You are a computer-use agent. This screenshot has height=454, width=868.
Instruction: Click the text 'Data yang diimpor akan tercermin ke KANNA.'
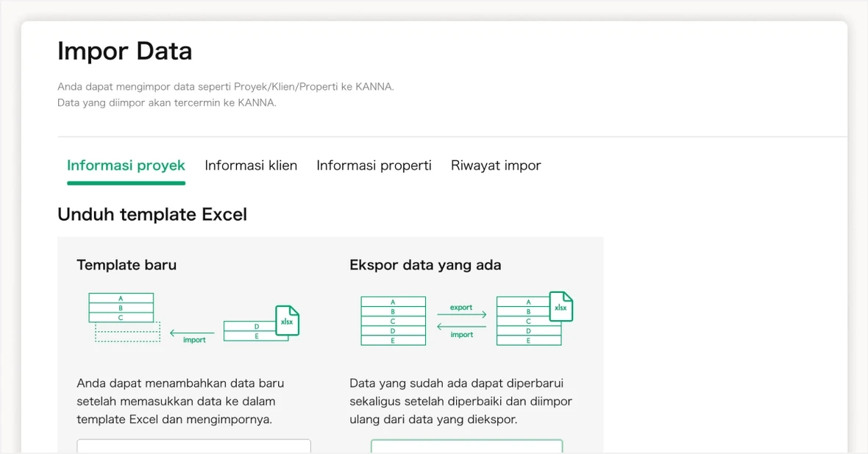coord(167,102)
